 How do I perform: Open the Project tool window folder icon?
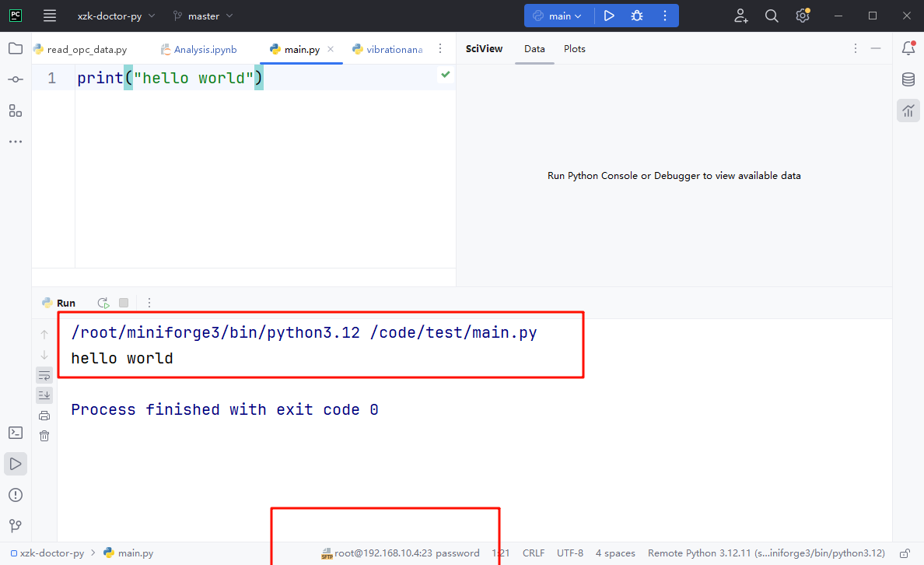pos(16,49)
